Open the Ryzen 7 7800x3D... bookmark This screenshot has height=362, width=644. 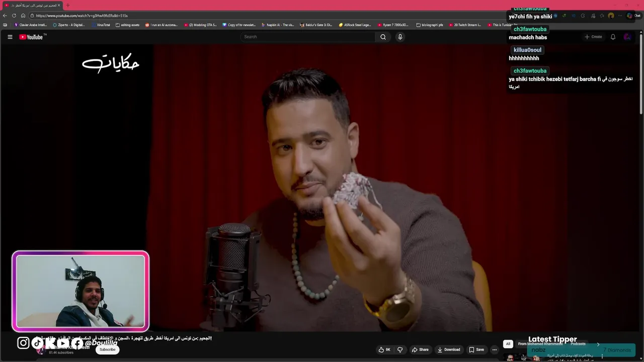tap(393, 25)
